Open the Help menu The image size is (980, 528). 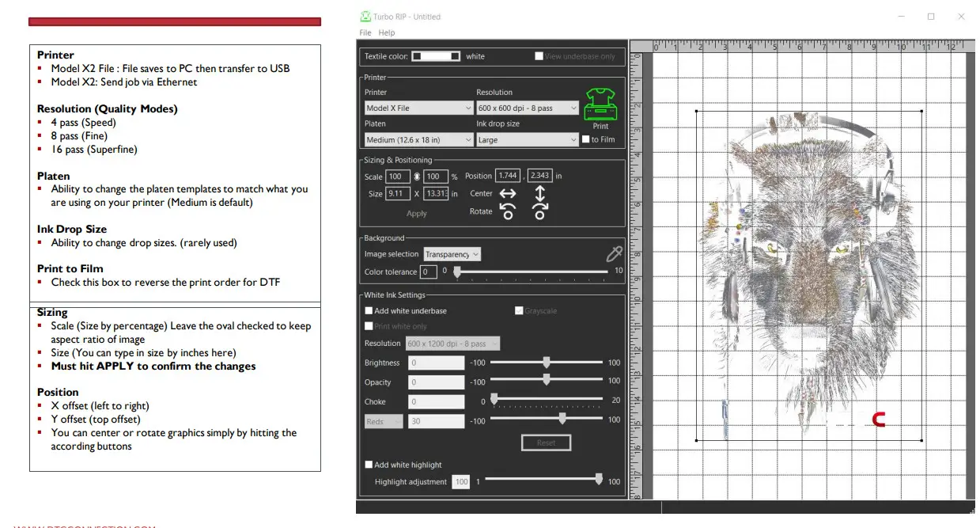point(387,32)
